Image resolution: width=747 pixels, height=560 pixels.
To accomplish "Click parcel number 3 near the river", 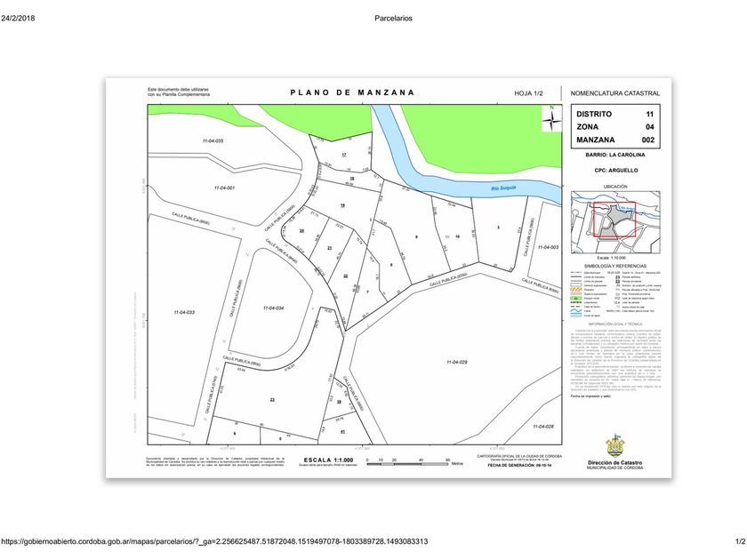I will (x=498, y=228).
